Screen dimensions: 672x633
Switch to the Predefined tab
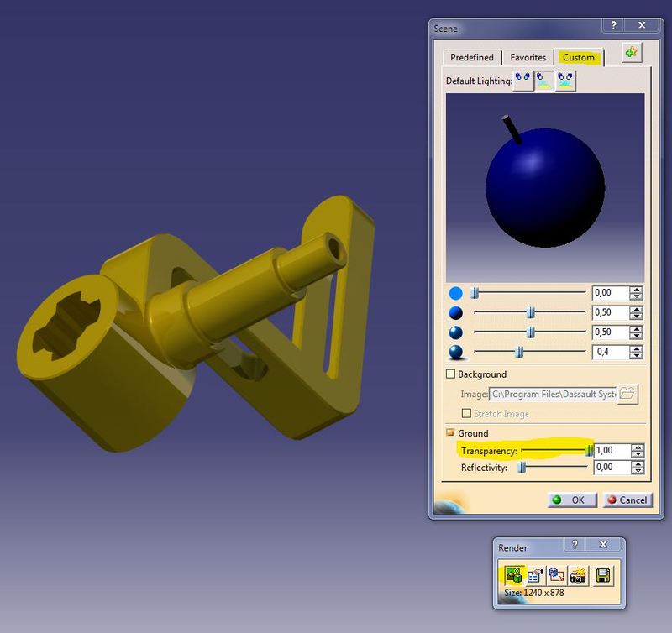coord(471,58)
